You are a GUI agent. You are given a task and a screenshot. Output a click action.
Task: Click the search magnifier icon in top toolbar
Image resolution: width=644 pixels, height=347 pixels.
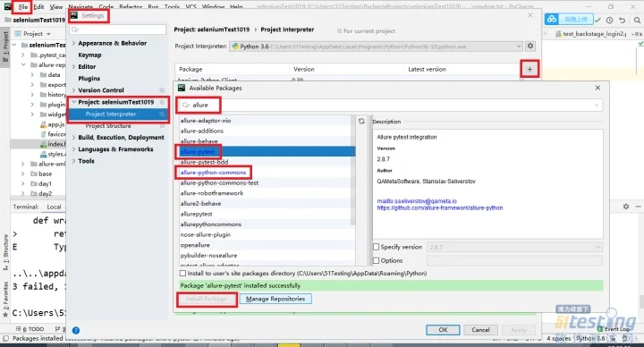tap(637, 20)
